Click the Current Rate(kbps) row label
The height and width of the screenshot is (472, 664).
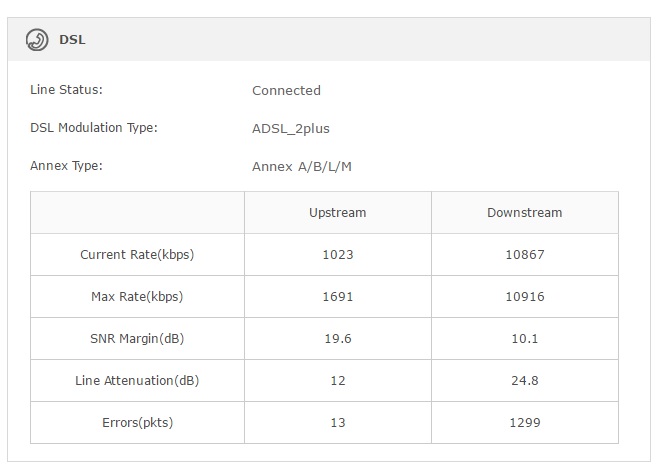(x=137, y=254)
